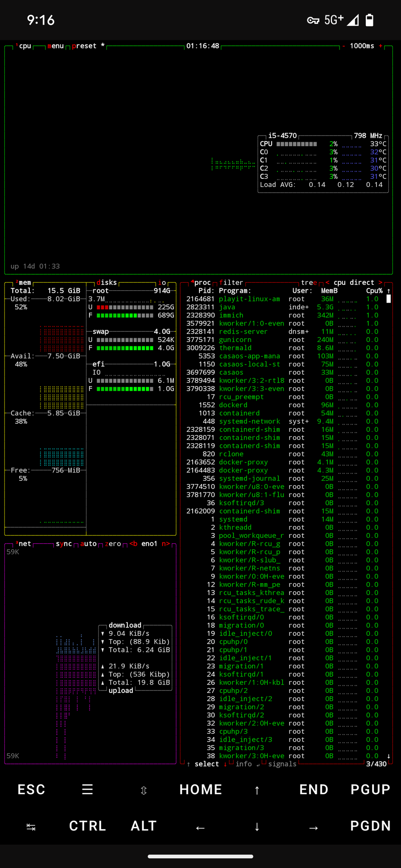Sort by the Cpu% column header
This screenshot has width=401, height=868.
pyautogui.click(x=374, y=291)
